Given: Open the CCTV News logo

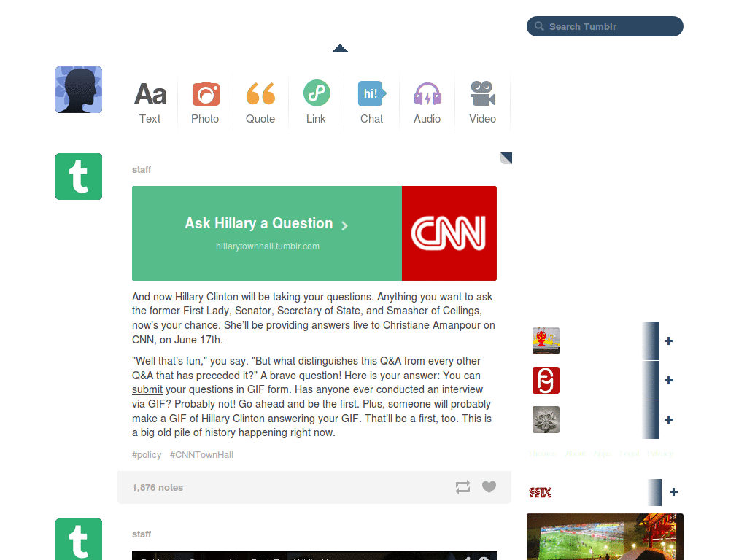Looking at the screenshot, I should tap(541, 492).
